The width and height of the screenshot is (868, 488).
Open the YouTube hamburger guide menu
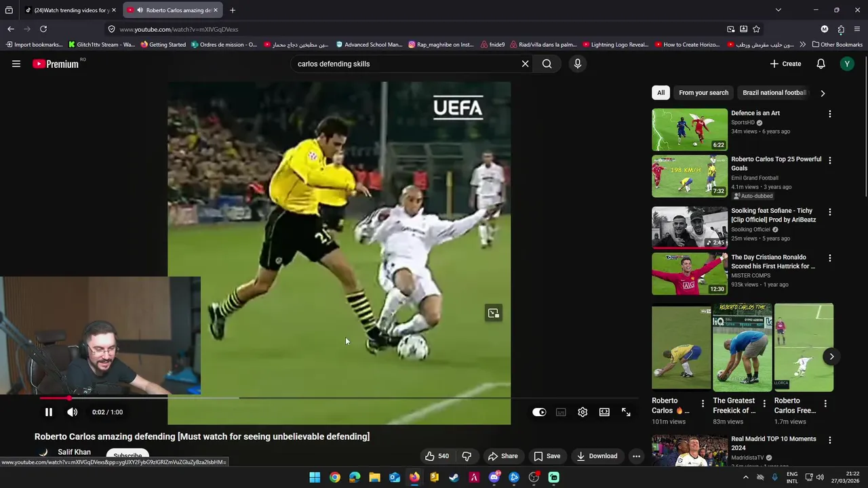coord(16,64)
